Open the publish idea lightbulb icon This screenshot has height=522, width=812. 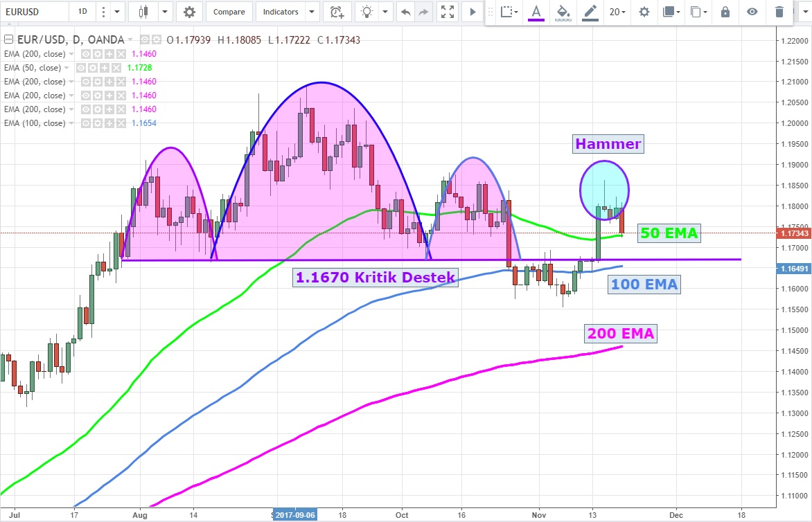[367, 12]
